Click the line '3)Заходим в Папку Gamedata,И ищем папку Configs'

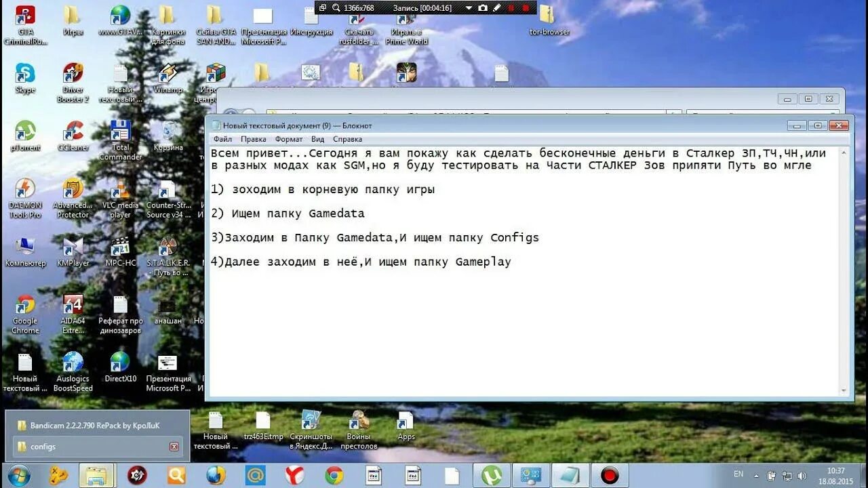point(375,237)
